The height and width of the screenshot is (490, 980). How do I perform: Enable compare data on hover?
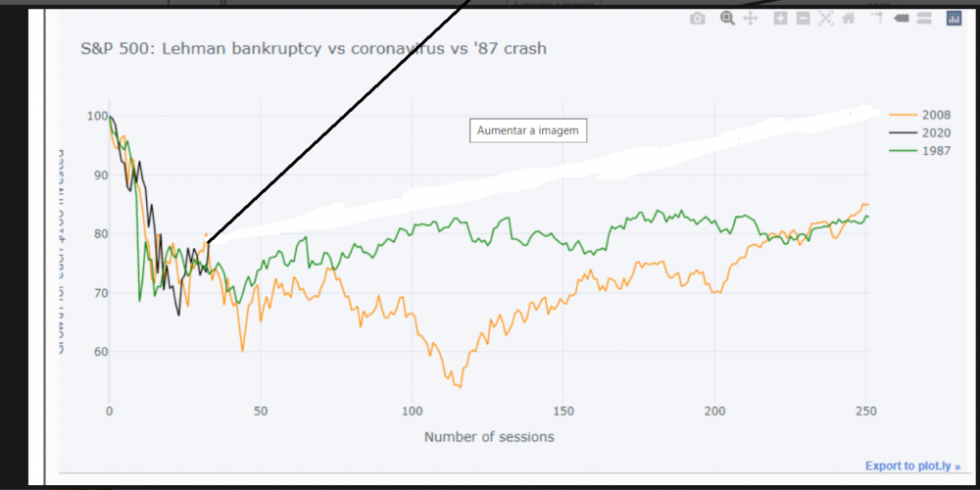[x=923, y=19]
